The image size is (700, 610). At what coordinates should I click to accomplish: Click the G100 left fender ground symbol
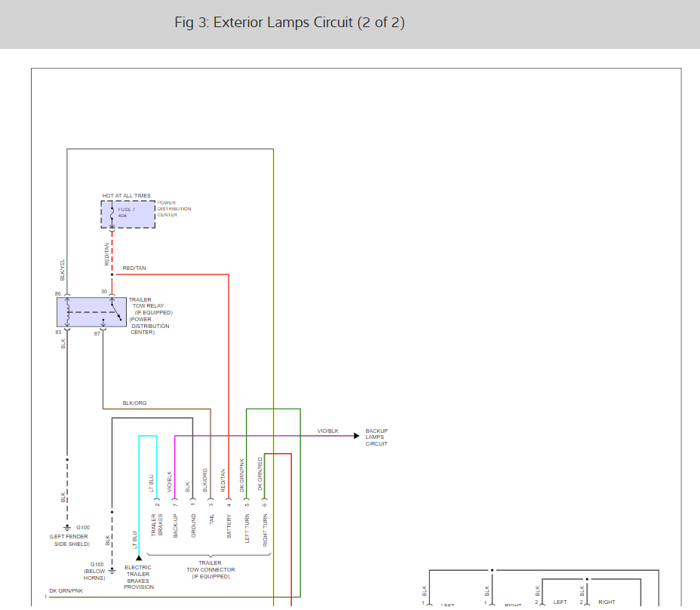(x=67, y=528)
